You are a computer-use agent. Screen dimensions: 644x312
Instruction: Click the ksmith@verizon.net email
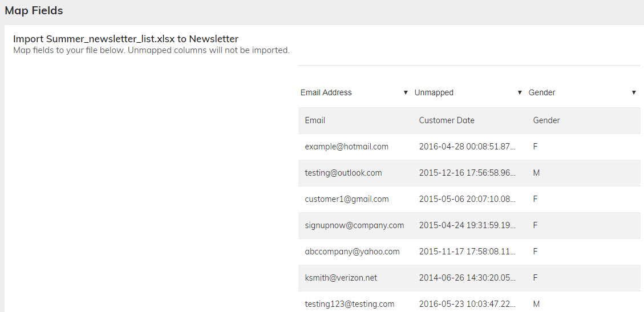[x=341, y=278]
